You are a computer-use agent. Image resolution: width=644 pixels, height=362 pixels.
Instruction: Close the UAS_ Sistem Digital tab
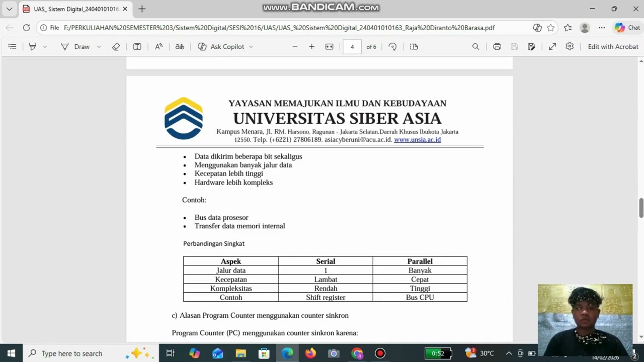(x=125, y=9)
